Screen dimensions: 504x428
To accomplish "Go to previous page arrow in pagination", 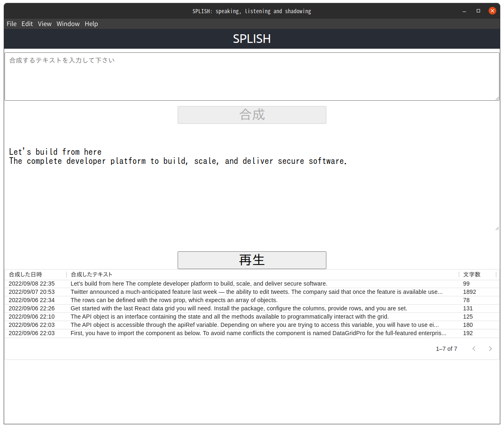I will coord(474,349).
